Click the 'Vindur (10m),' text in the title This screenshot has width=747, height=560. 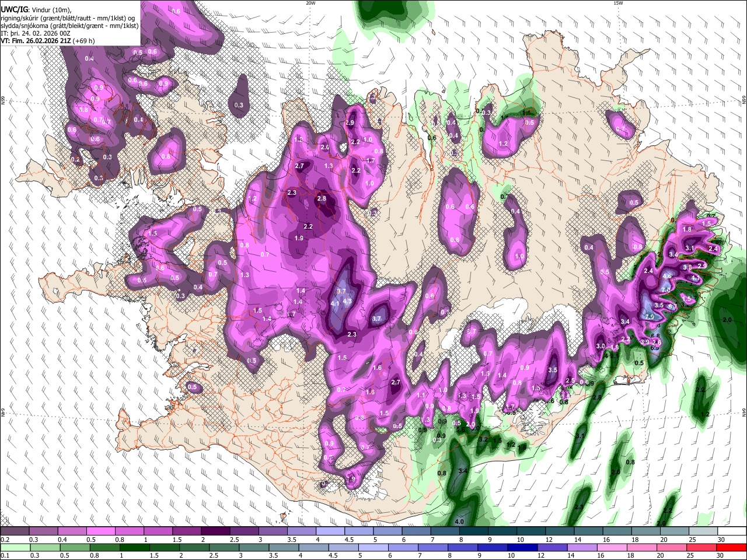point(51,10)
